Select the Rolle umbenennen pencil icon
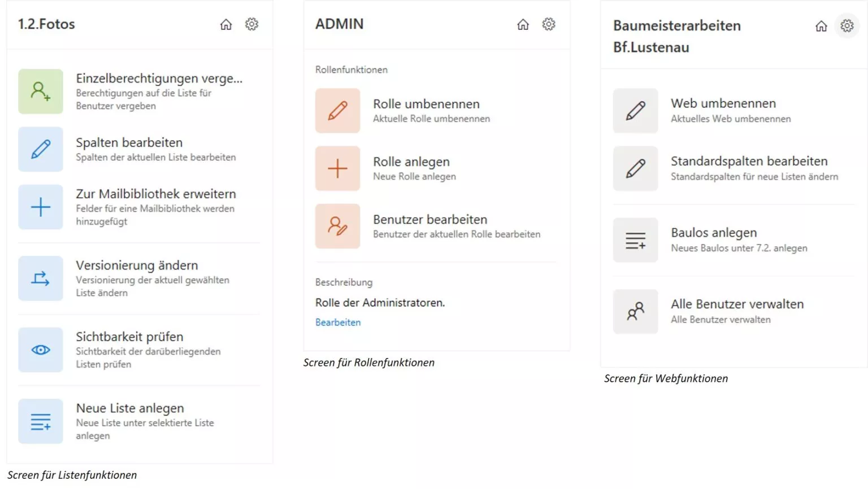 (x=337, y=111)
